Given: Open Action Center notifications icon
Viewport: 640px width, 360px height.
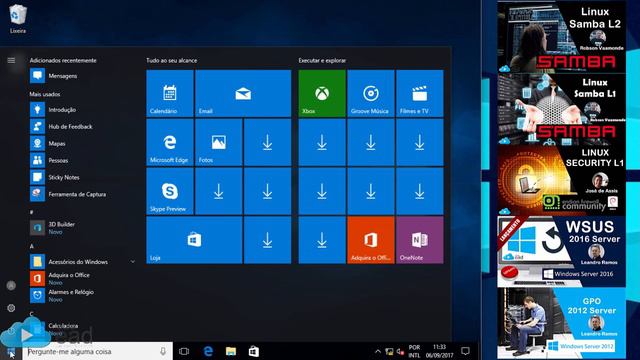Looking at the screenshot, I should point(465,351).
